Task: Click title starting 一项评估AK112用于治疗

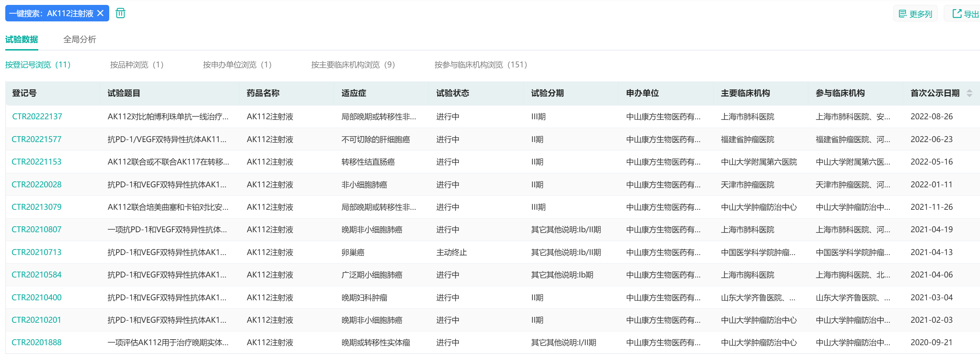Action: (168, 342)
